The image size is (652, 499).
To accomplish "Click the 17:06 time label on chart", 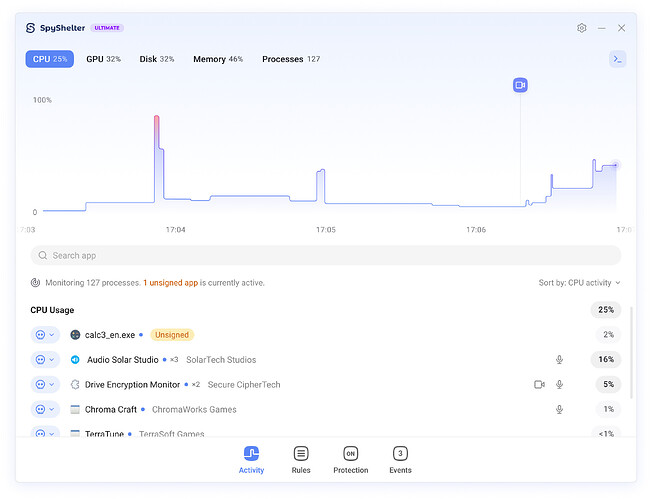I will 476,230.
